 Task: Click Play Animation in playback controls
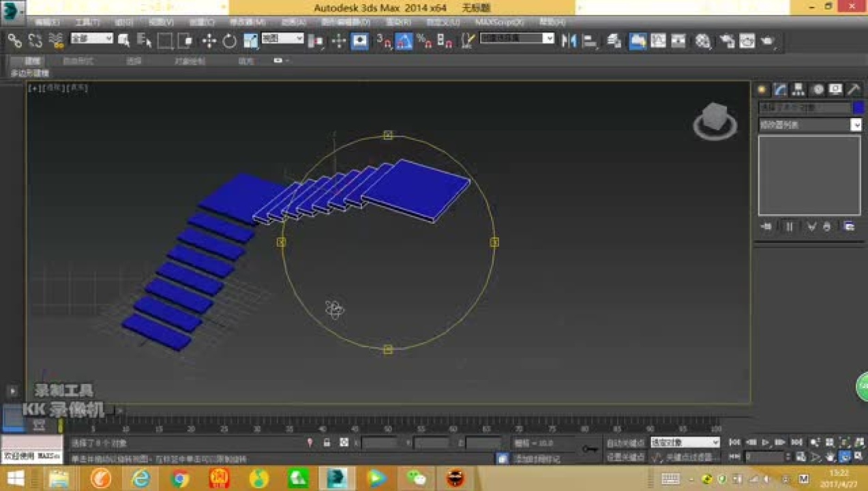[x=767, y=441]
